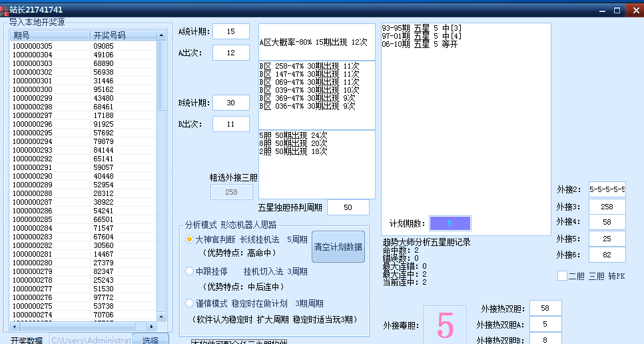Click the B区 258-47% result line

coord(309,66)
